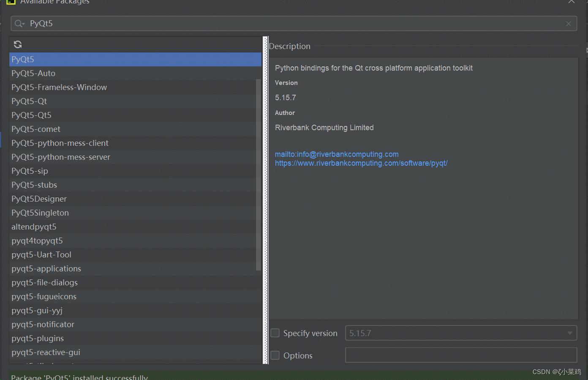The height and width of the screenshot is (380, 588).
Task: Select the pyqt5-reactive-gui package
Action: point(135,352)
